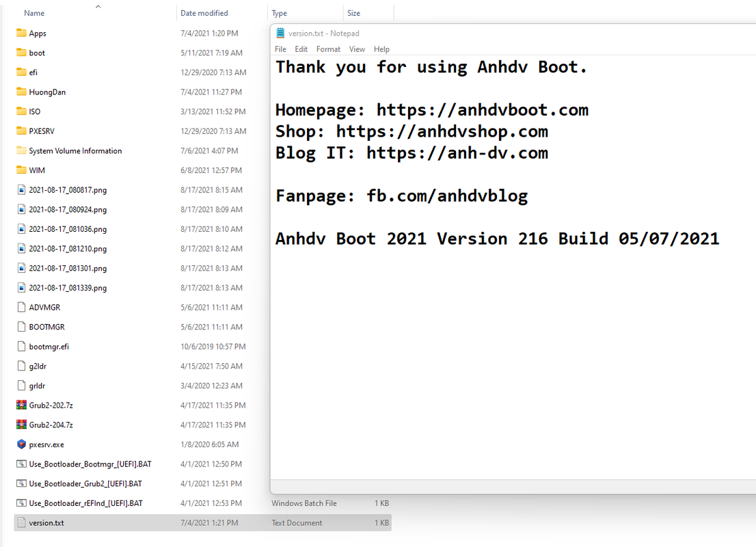The image size is (756, 547).
Task: Click the Thank you line in Notepad
Action: [431, 67]
